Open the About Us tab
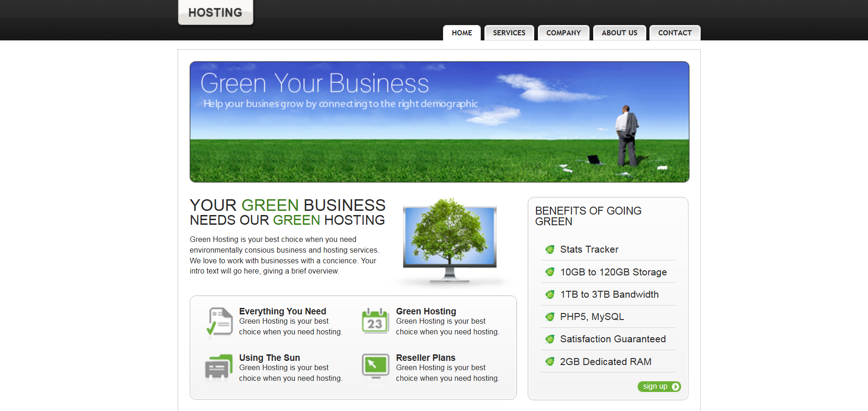Viewport: 868px width, 411px height. [x=619, y=33]
